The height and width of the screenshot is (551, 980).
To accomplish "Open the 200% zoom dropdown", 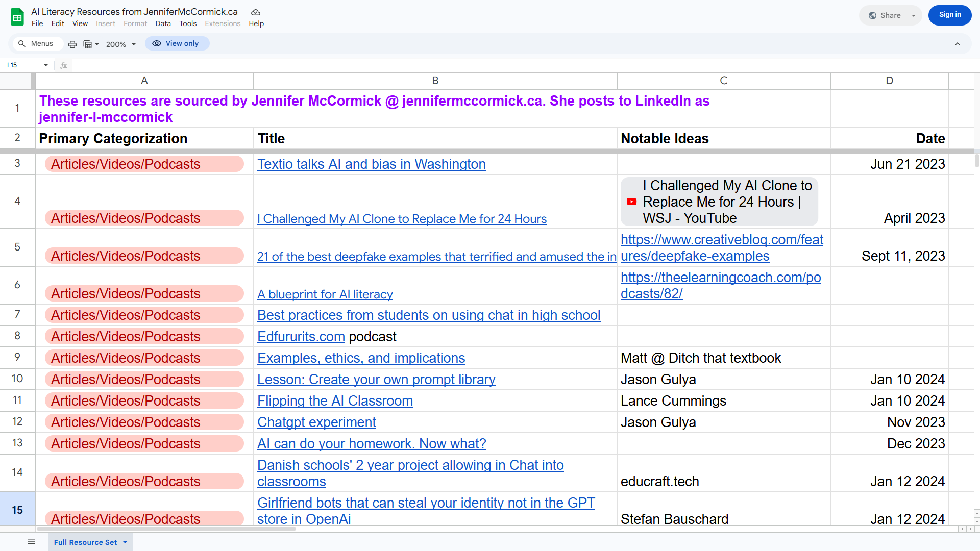I will (x=120, y=44).
